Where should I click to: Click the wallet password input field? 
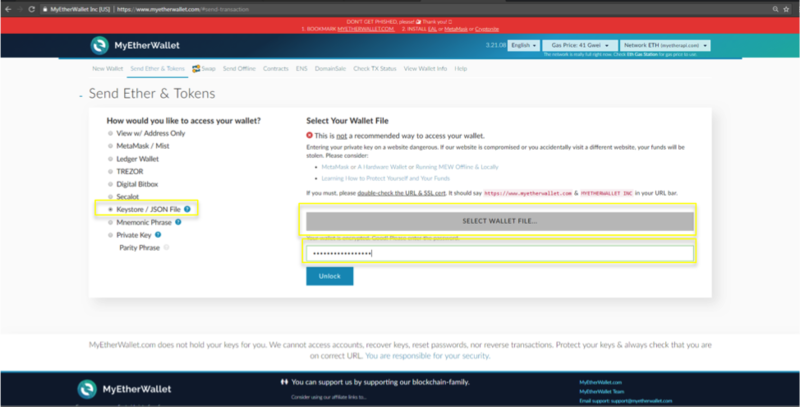pyautogui.click(x=499, y=253)
